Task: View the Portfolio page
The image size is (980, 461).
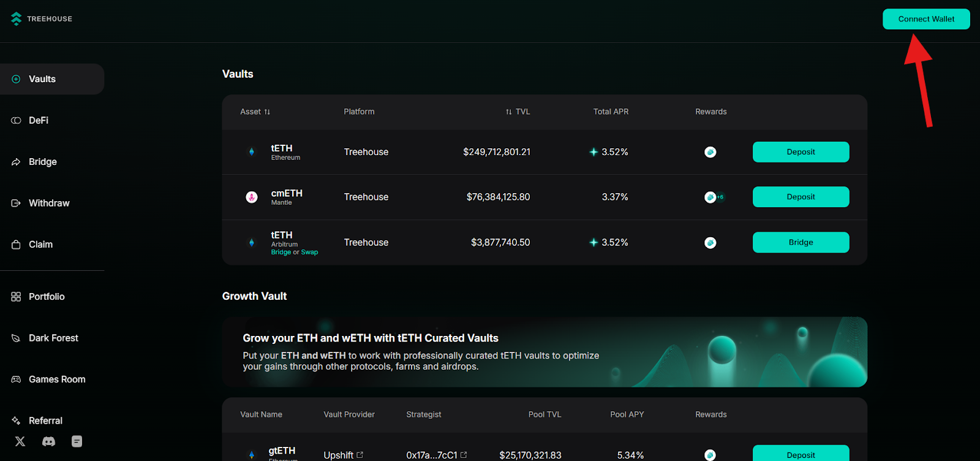Action: (x=47, y=297)
